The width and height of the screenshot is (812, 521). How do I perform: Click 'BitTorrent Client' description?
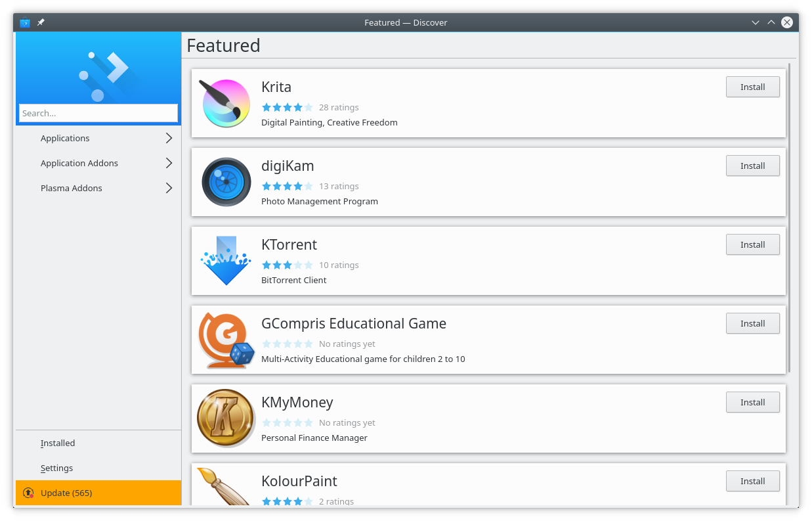294,280
